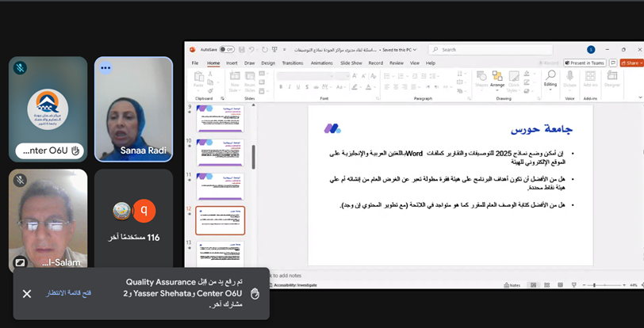Select slide 10 thumbnail
This screenshot has height=328, width=644.
coord(220,152)
